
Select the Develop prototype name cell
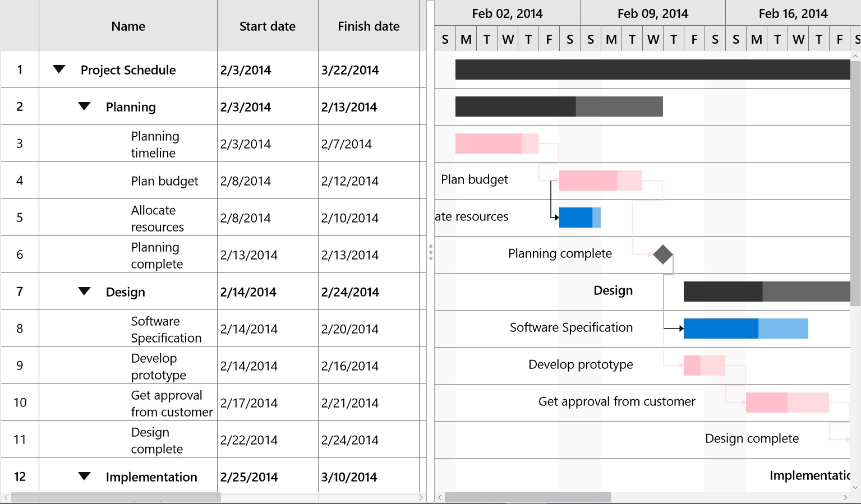[x=128, y=366]
